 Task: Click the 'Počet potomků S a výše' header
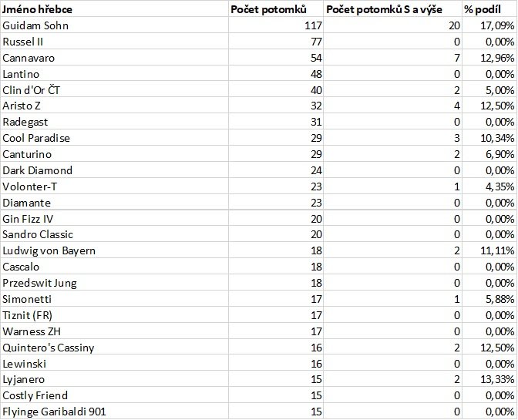(382, 8)
